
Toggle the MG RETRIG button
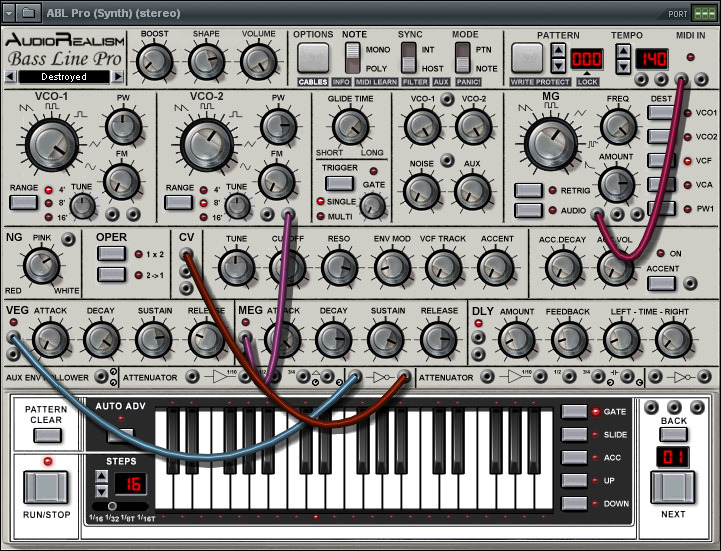[x=528, y=190]
